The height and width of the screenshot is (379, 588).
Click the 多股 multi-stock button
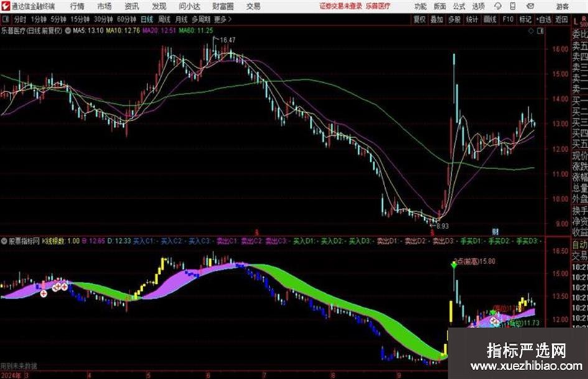click(x=454, y=19)
